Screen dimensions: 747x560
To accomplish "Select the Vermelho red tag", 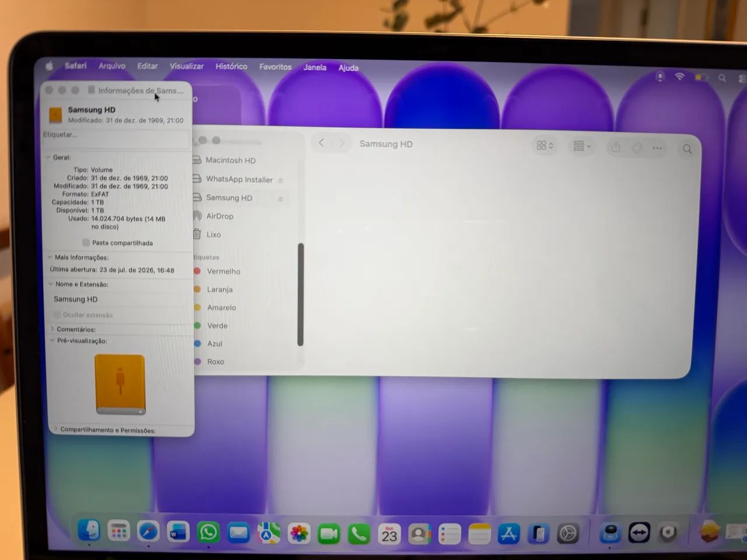I will click(x=224, y=271).
